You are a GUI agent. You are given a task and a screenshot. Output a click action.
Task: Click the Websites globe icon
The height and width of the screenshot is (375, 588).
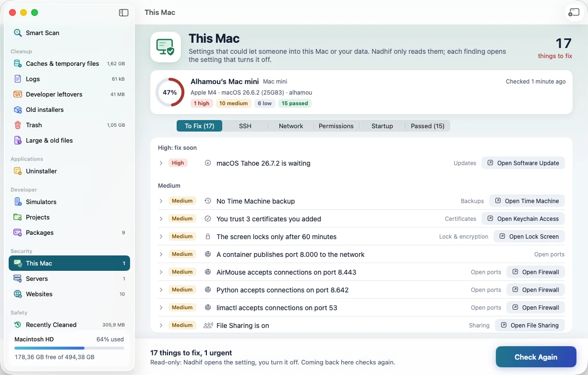[x=18, y=294]
